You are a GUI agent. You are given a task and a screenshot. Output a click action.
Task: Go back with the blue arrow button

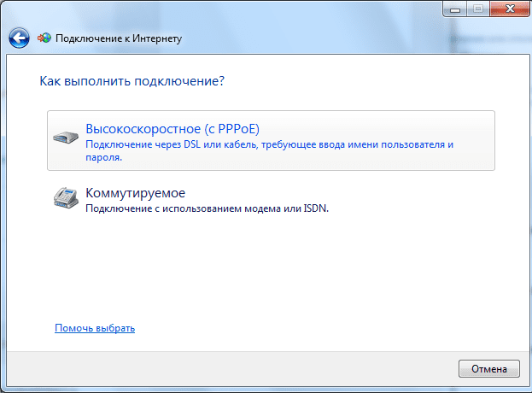point(19,38)
